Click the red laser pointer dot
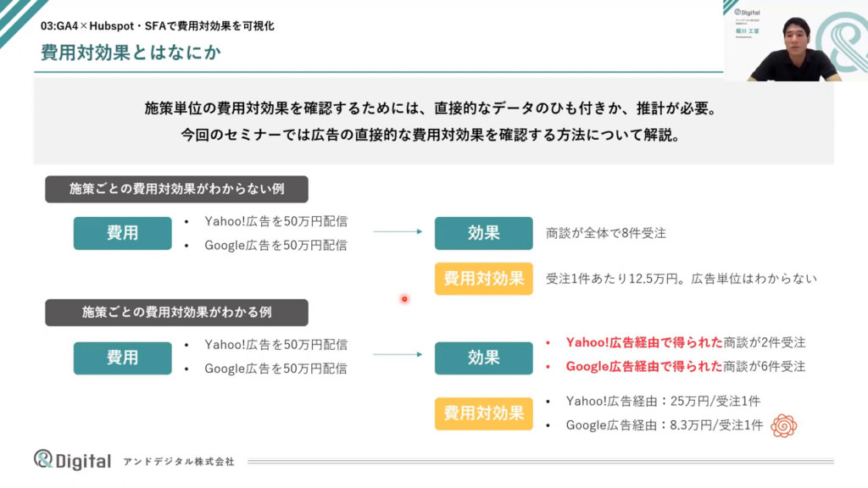Image resolution: width=868 pixels, height=488 pixels. tap(404, 298)
